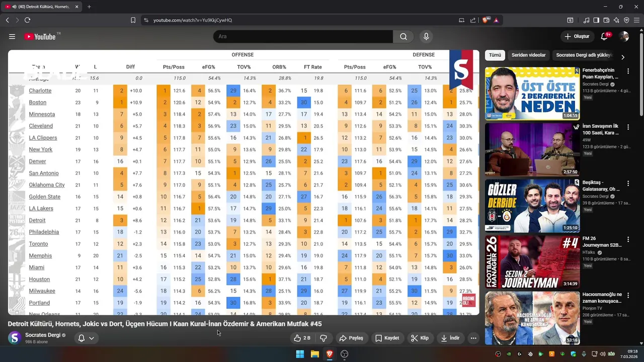Open the browser main menu
Screen dimensions: 644x362
(636, 20)
